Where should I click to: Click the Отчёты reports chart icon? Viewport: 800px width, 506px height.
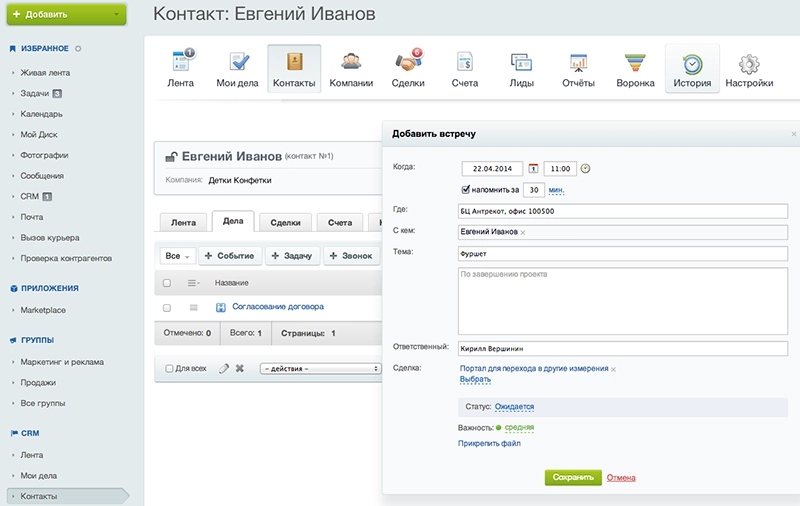click(x=578, y=63)
